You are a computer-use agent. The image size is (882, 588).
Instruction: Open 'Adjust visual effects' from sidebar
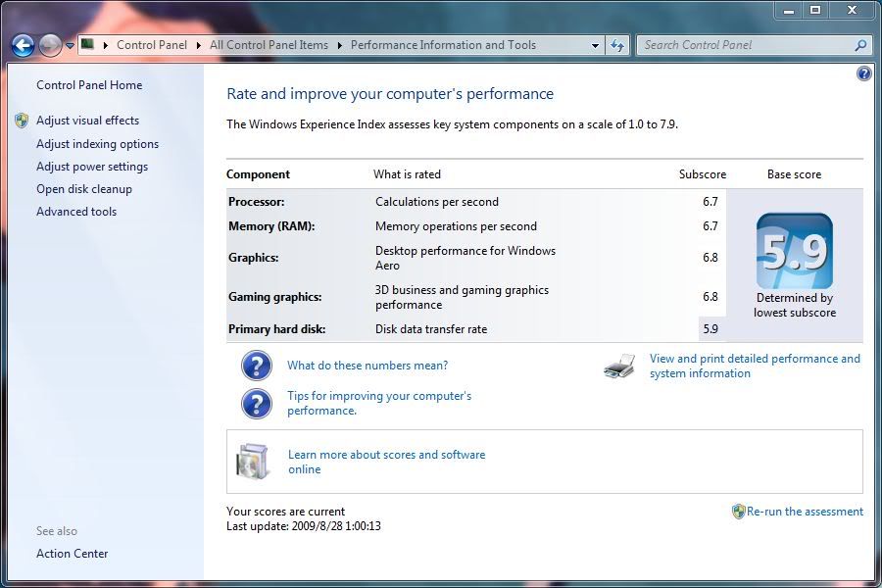coord(87,121)
